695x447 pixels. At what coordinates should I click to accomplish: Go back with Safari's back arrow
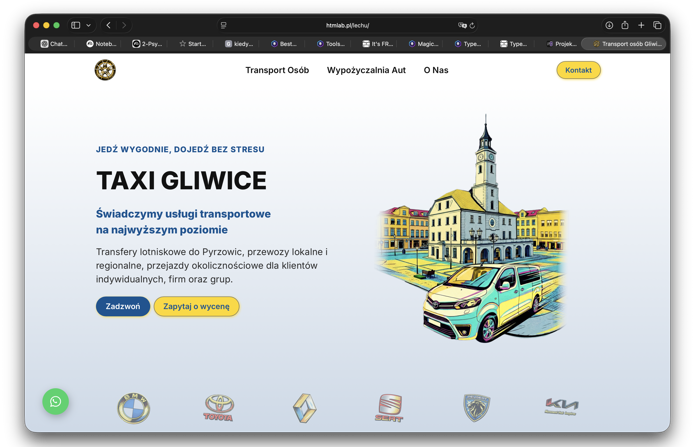(109, 25)
